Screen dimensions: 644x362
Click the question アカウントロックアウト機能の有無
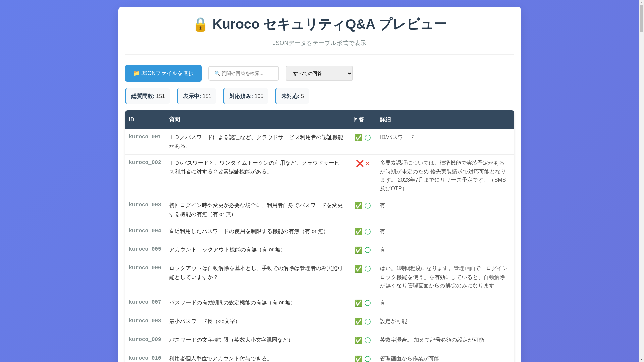coord(227,250)
